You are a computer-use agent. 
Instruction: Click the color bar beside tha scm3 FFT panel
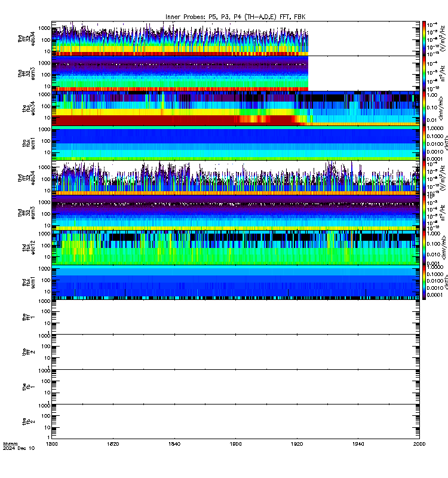[x=424, y=73]
